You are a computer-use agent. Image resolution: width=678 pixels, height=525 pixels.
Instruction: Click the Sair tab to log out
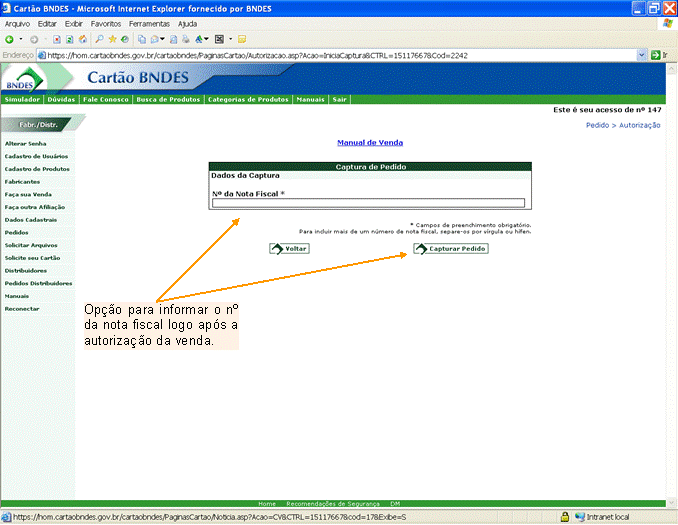(x=339, y=99)
